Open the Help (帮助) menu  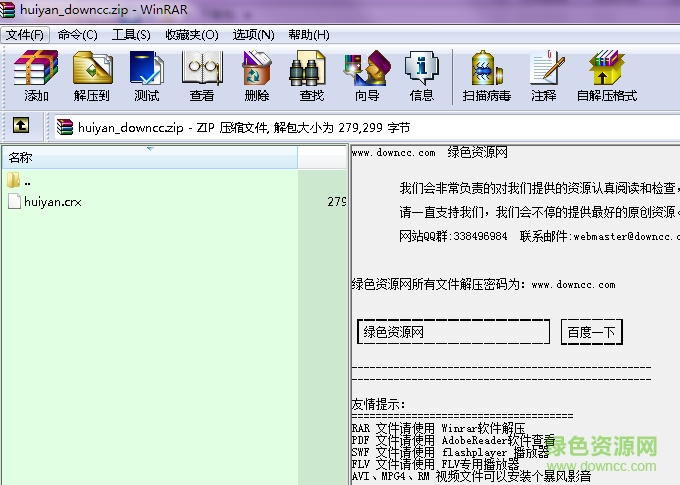(309, 35)
